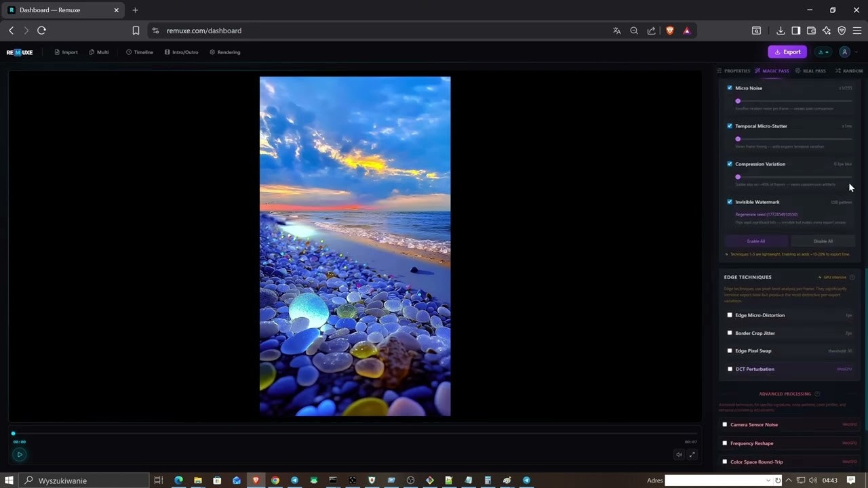Open the profile dropdown arrow

(x=856, y=52)
